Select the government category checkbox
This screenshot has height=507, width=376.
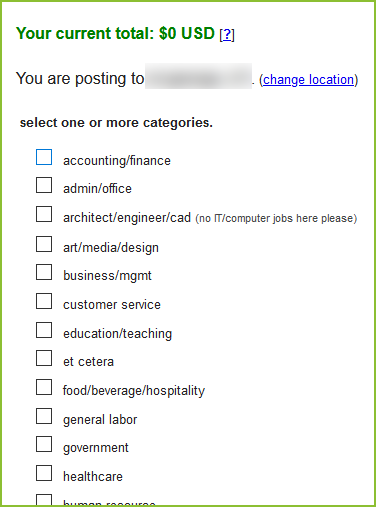(44, 444)
